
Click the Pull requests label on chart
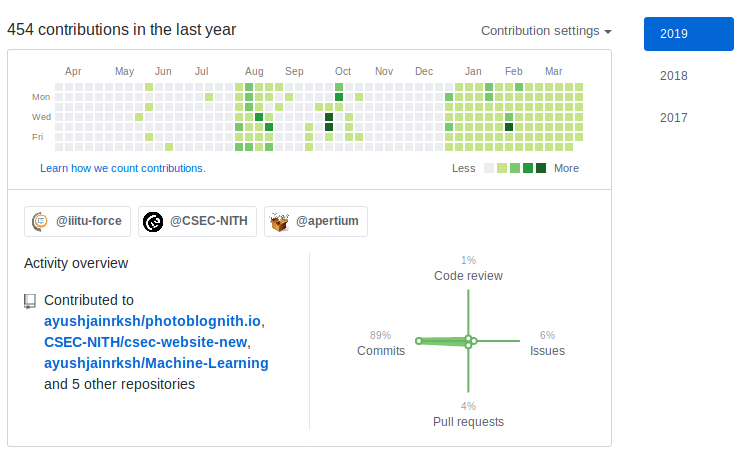point(468,422)
